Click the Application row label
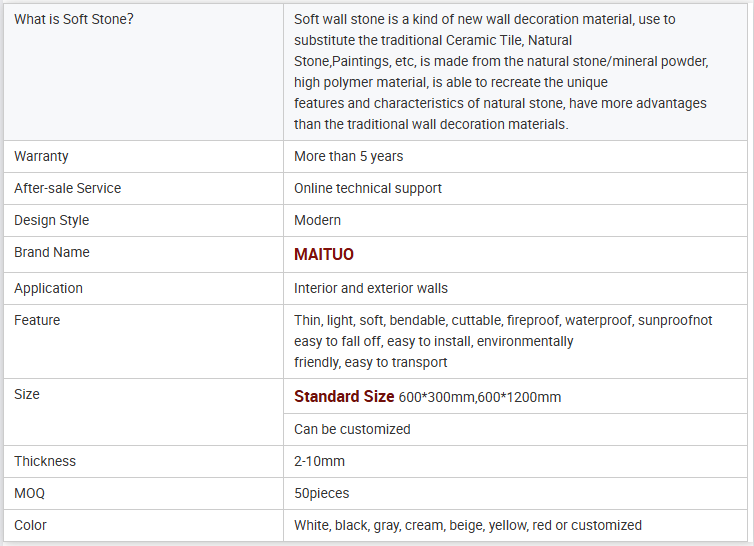 tap(48, 288)
